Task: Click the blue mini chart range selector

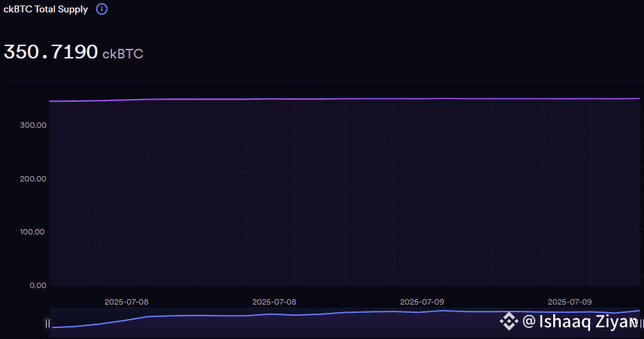Action: click(x=344, y=322)
